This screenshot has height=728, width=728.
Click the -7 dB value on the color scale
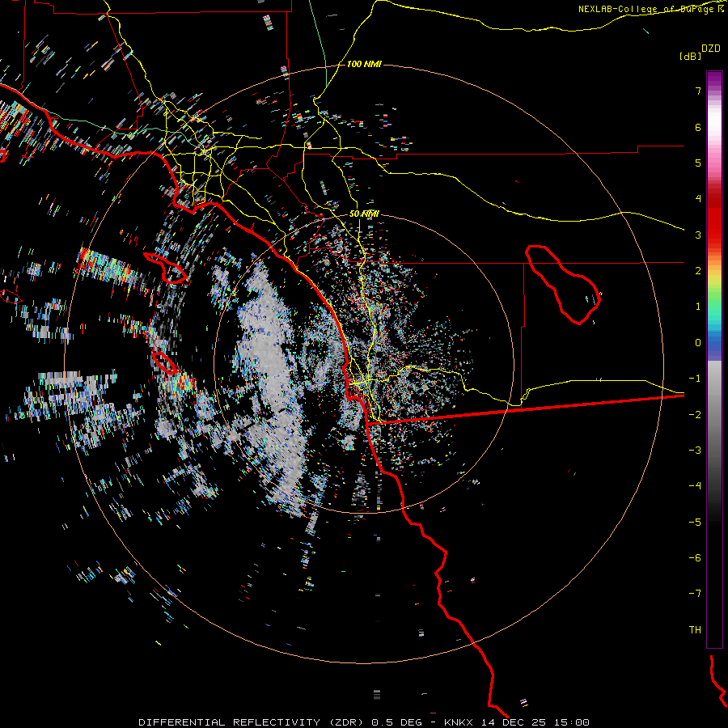[x=695, y=594]
